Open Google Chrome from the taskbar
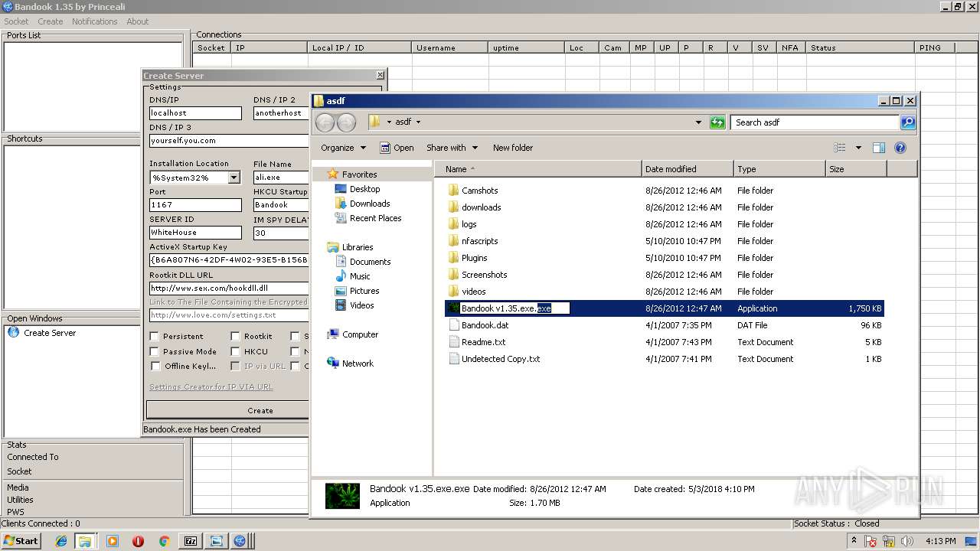The height and width of the screenshot is (551, 980). click(163, 541)
